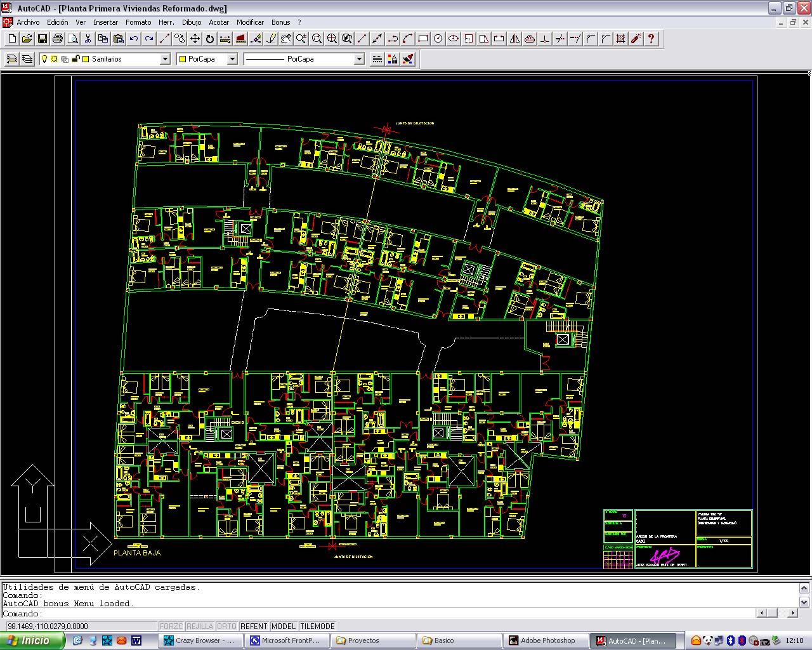This screenshot has width=812, height=650.
Task: Toggle REFENT object snap in status bar
Action: click(254, 626)
